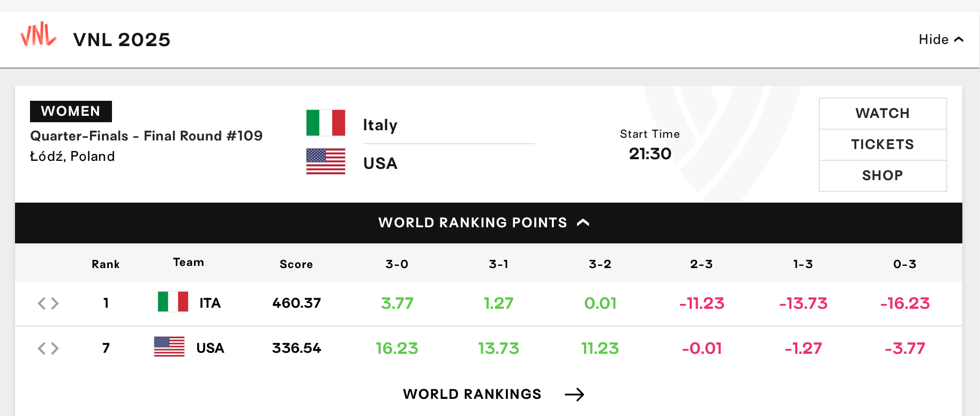This screenshot has width=980, height=416.
Task: Click the compare arrows icon in USA row
Action: coord(48,348)
